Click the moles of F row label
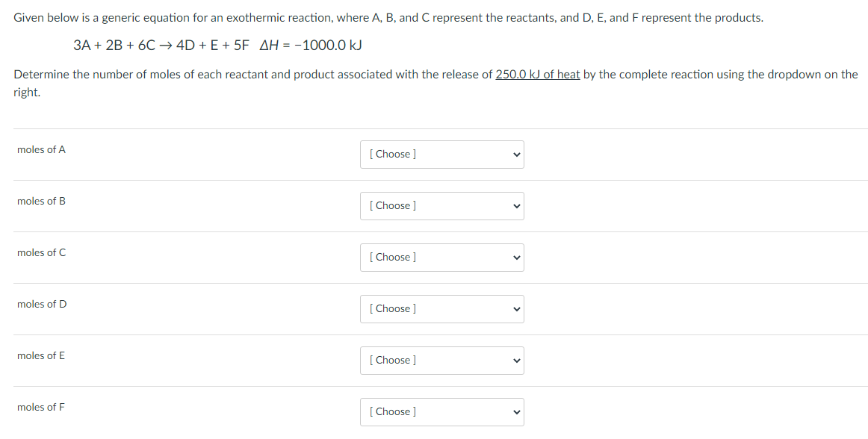 click(x=41, y=407)
